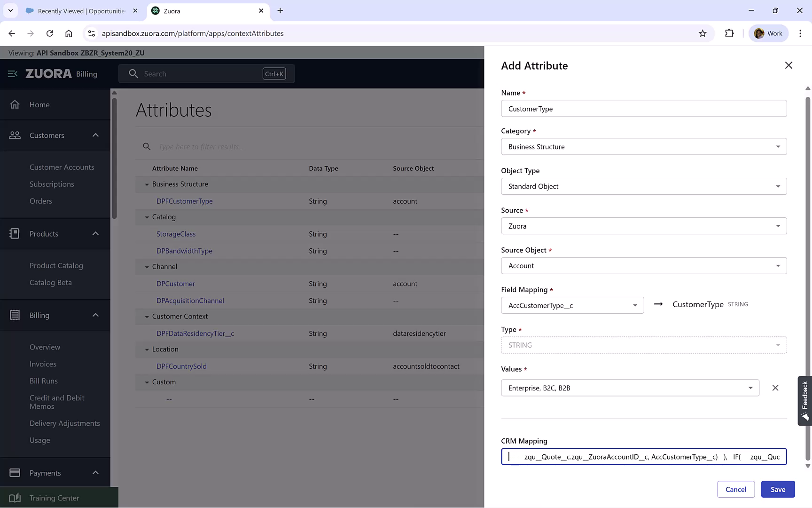This screenshot has height=508, width=812.
Task: Open the Training Center book icon
Action: click(16, 497)
